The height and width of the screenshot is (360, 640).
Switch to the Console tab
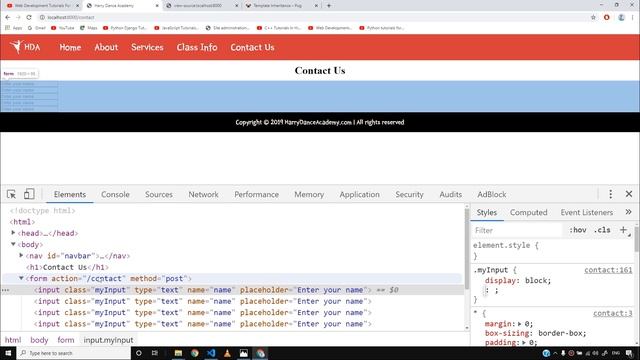115,195
